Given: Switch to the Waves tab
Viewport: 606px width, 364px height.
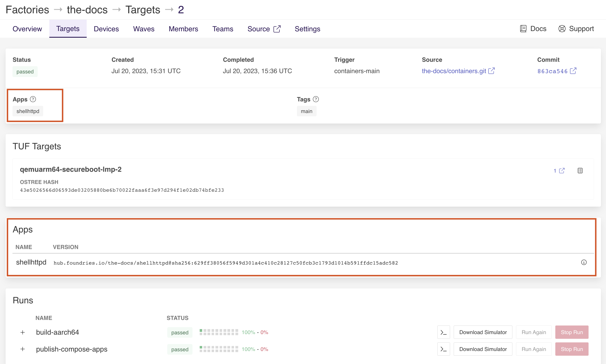Looking at the screenshot, I should click(x=143, y=29).
